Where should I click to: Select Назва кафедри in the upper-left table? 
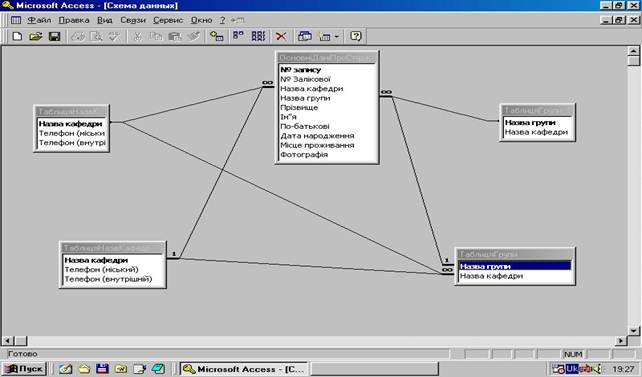(x=71, y=124)
